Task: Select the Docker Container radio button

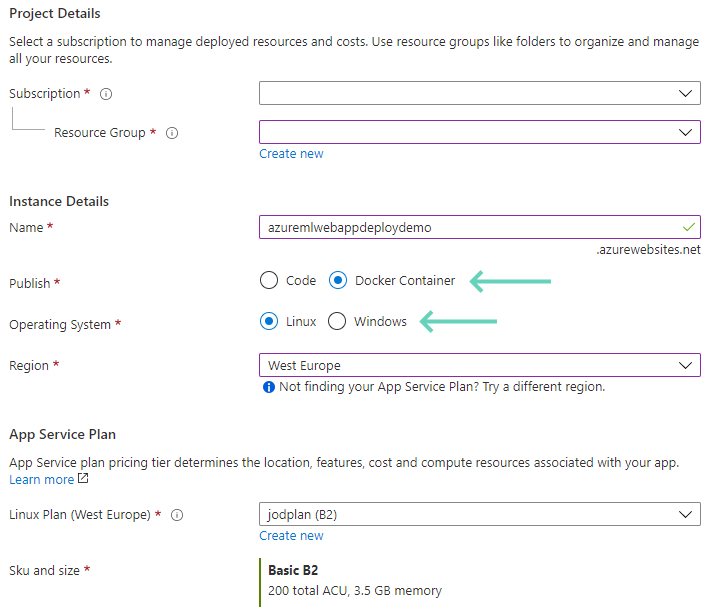Action: 338,281
